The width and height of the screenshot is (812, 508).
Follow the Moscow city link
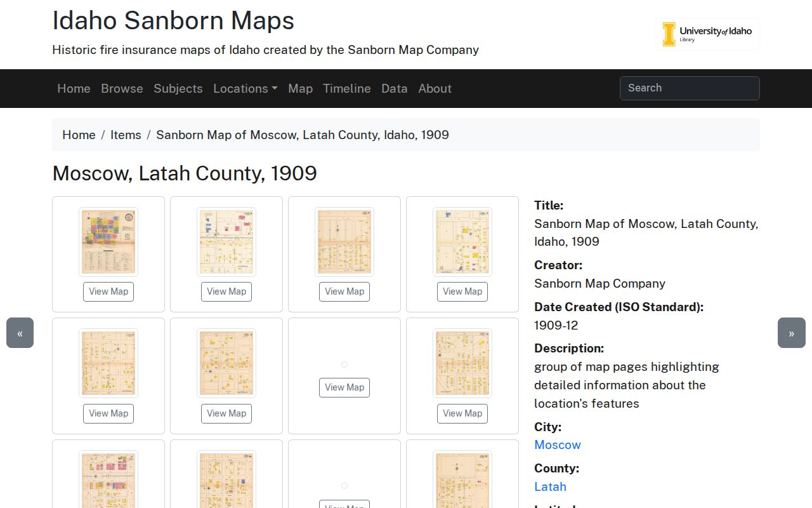click(558, 444)
